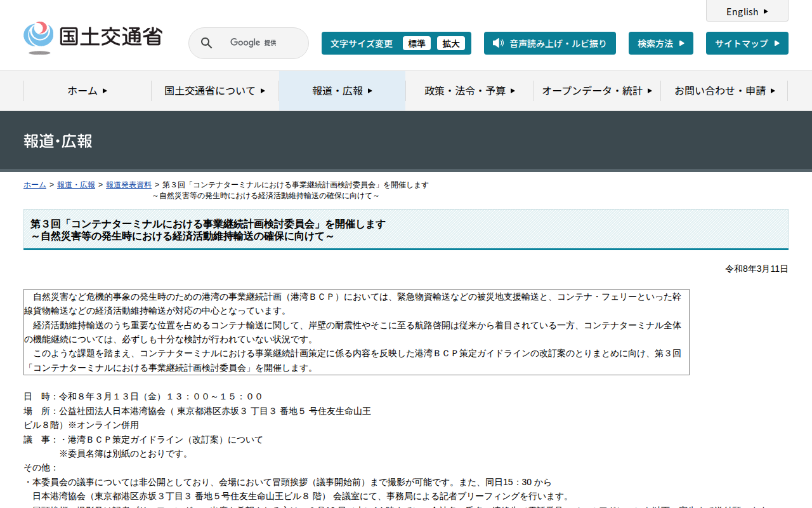812x508 pixels.
Task: Click the 報道・広報 breadcrumb link
Action: pos(76,185)
